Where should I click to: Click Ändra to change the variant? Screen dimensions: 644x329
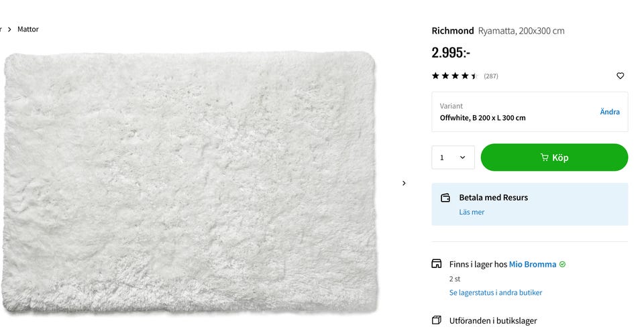609,112
